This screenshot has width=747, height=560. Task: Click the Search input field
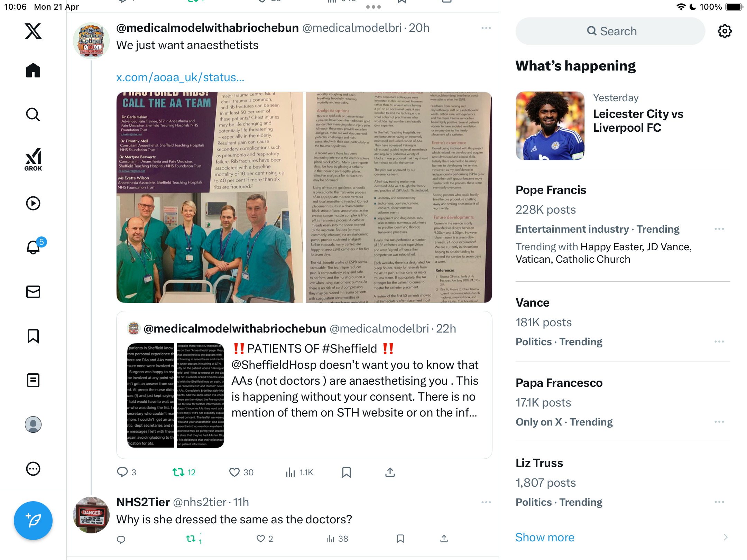pos(610,31)
